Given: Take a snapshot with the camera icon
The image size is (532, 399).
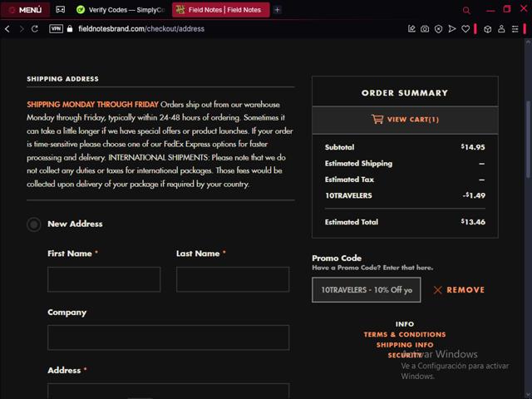Looking at the screenshot, I should coord(425,29).
